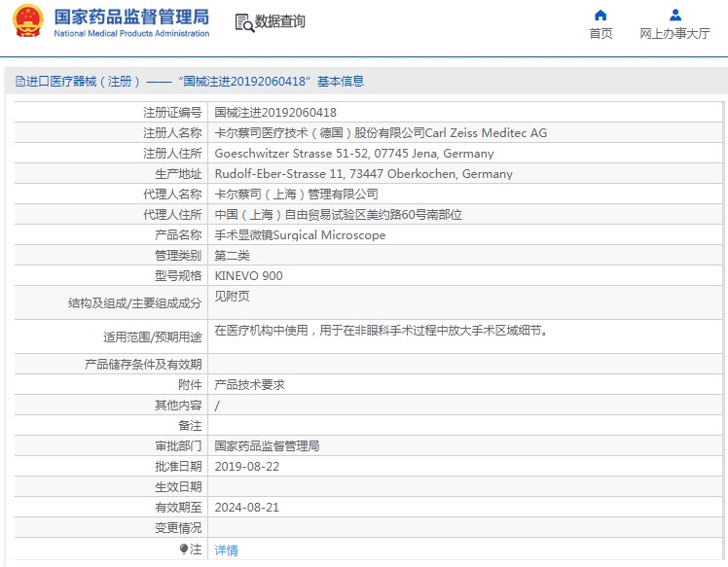
Task: Click the national emblem logo
Action: click(28, 20)
